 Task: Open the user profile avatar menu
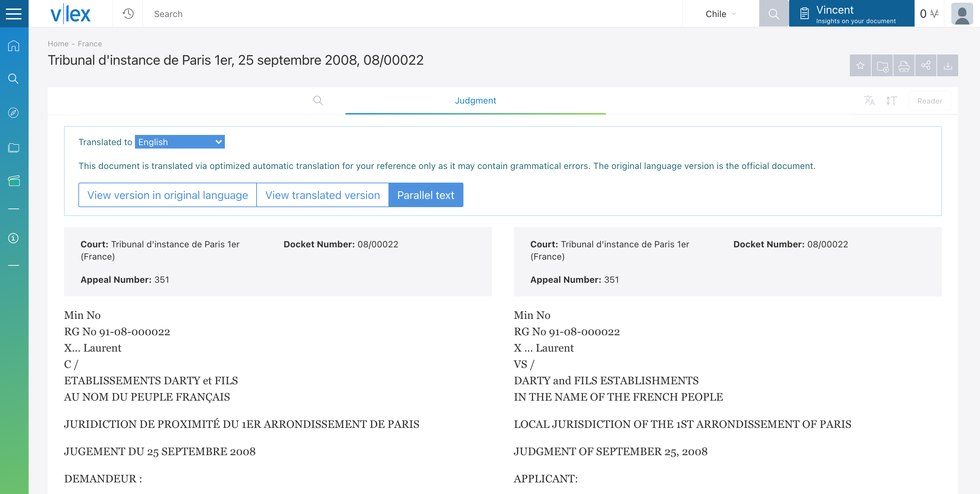pyautogui.click(x=962, y=14)
